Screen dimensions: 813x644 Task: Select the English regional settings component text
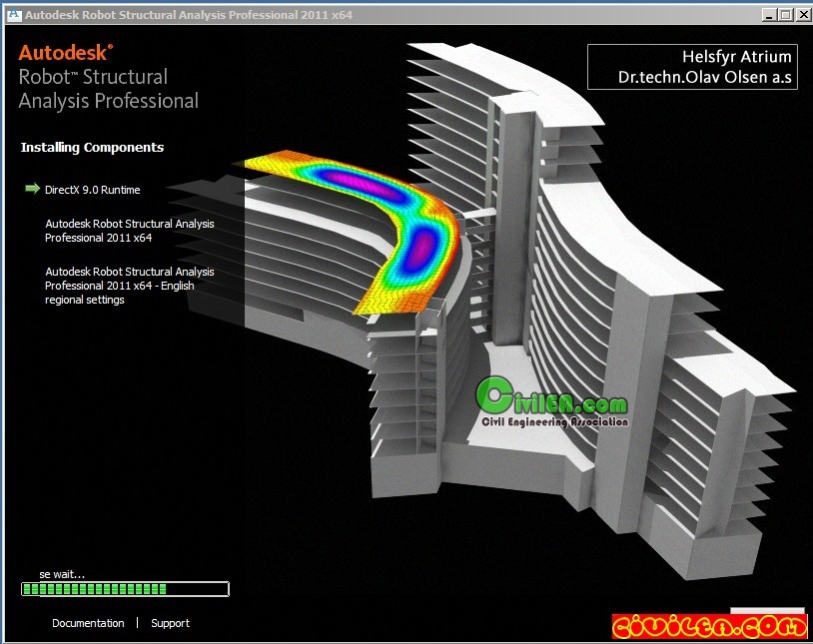(x=129, y=286)
